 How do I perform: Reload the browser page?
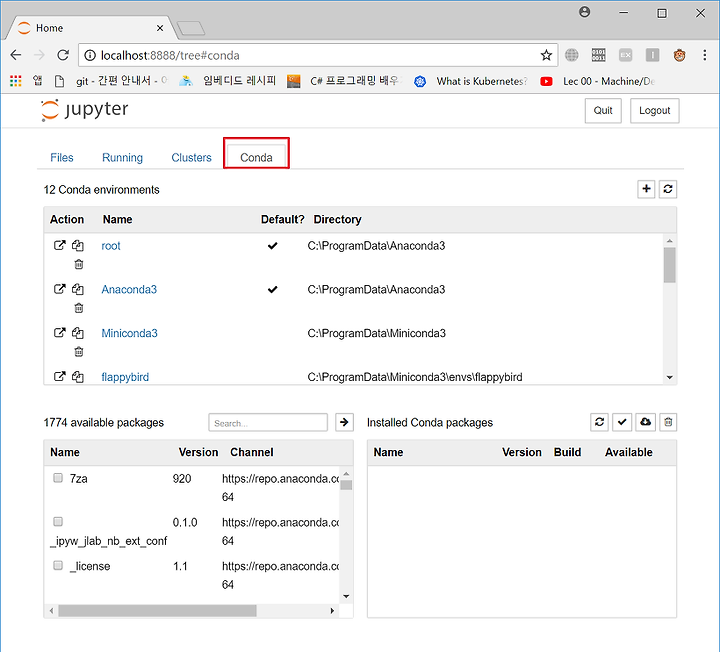point(63,56)
